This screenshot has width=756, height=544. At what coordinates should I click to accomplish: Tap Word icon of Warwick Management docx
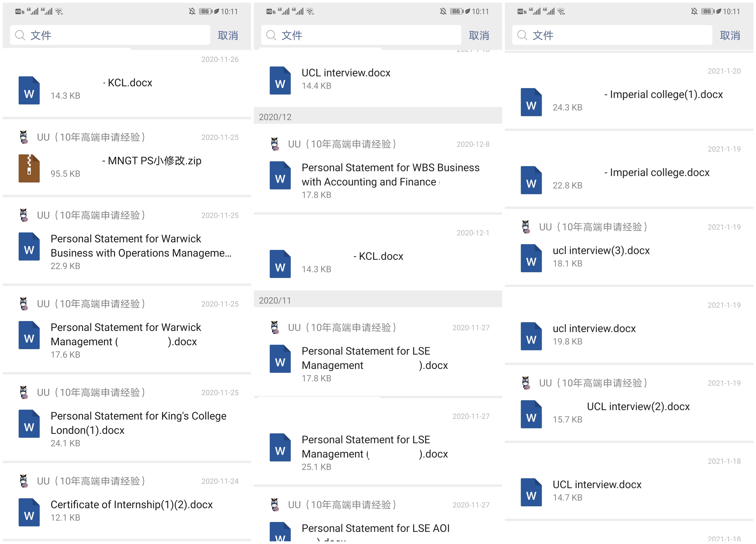click(x=29, y=335)
